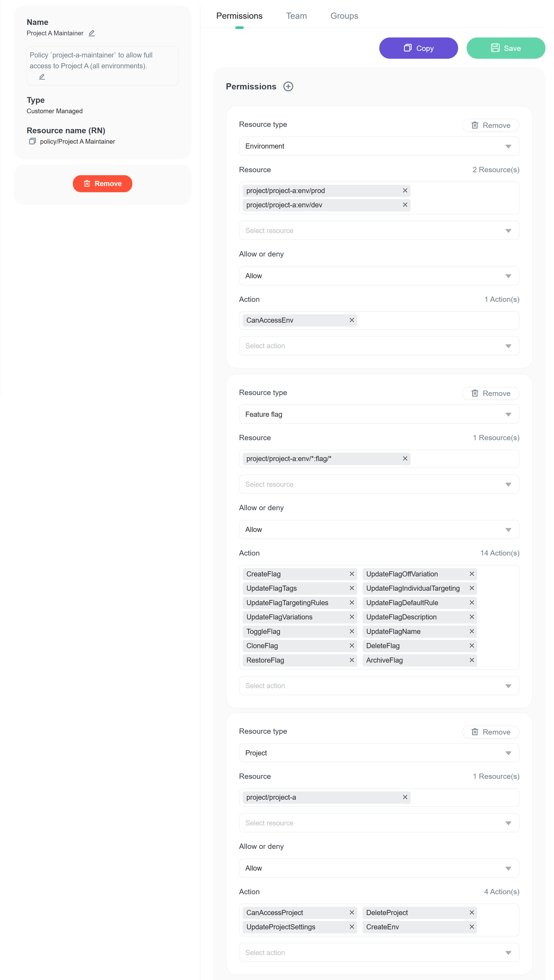554x980 pixels.
Task: Switch to the Team tab
Action: [x=296, y=16]
